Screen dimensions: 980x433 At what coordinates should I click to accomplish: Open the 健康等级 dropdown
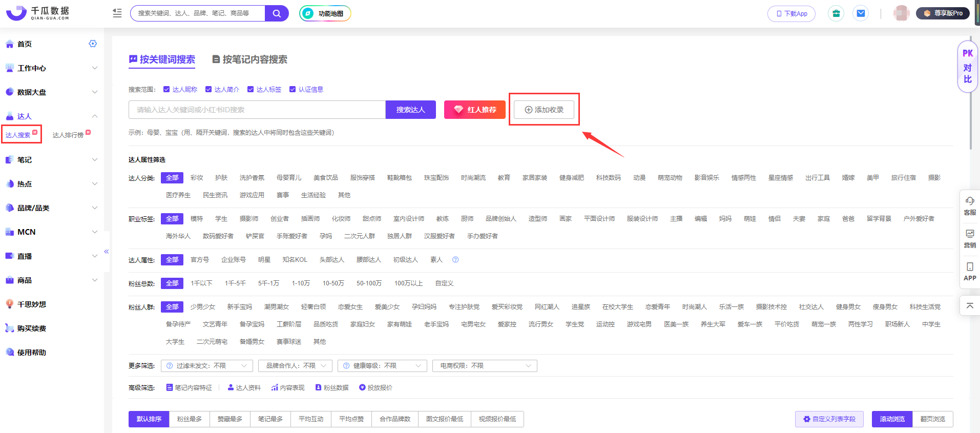point(382,366)
